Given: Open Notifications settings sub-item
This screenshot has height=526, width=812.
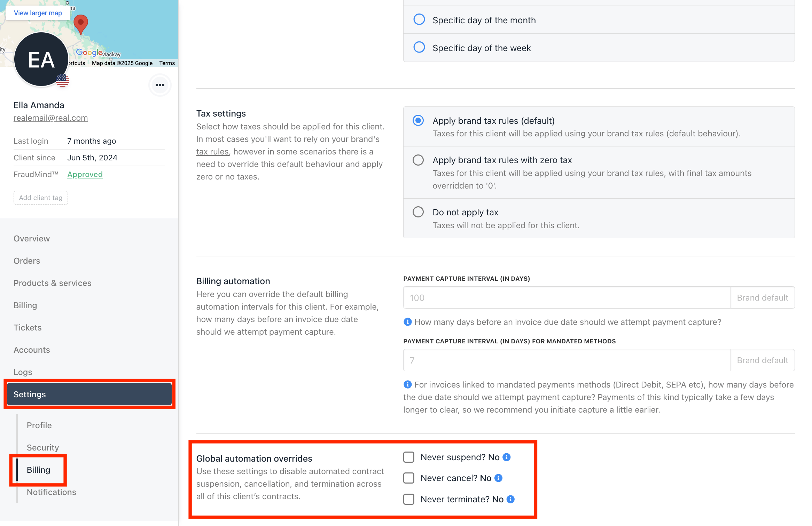Looking at the screenshot, I should (52, 492).
